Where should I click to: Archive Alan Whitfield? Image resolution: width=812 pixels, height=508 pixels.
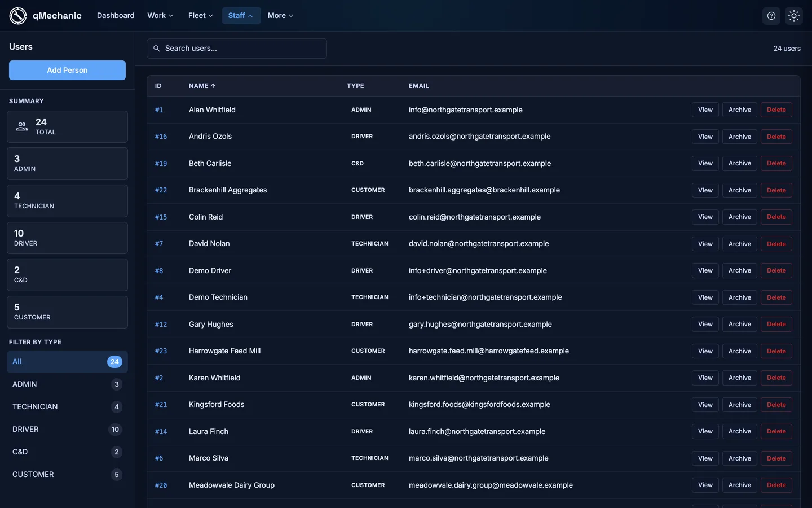pyautogui.click(x=740, y=110)
